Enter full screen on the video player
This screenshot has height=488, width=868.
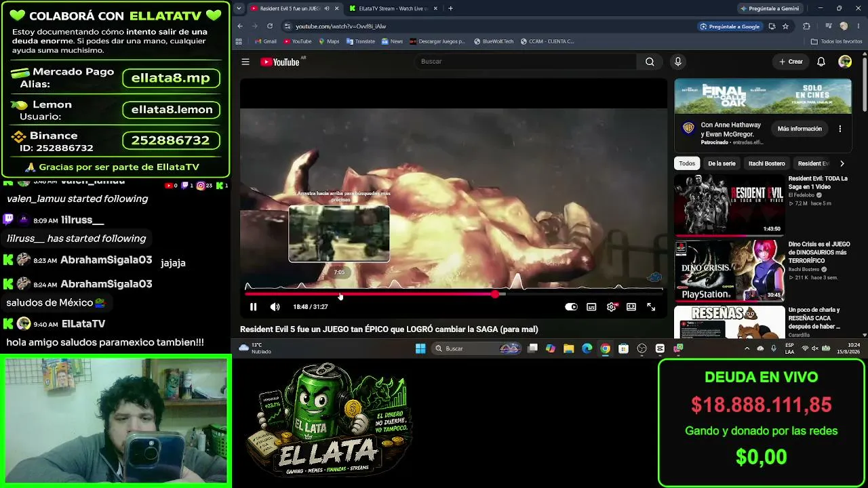pyautogui.click(x=651, y=307)
